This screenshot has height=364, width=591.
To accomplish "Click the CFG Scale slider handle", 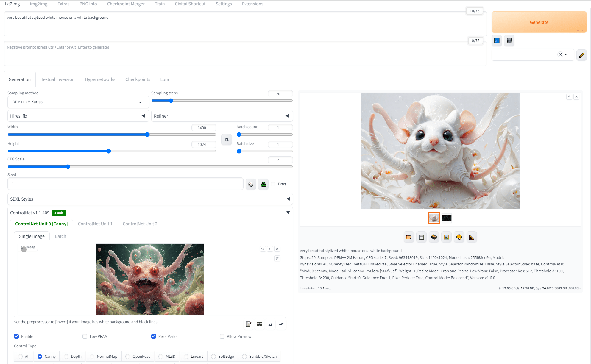I will (68, 167).
